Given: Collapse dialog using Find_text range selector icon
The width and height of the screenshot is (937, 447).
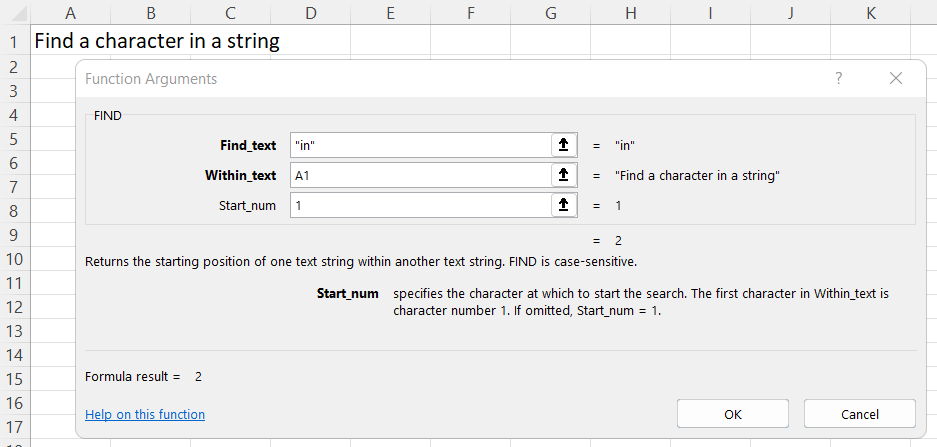Looking at the screenshot, I should (x=563, y=145).
